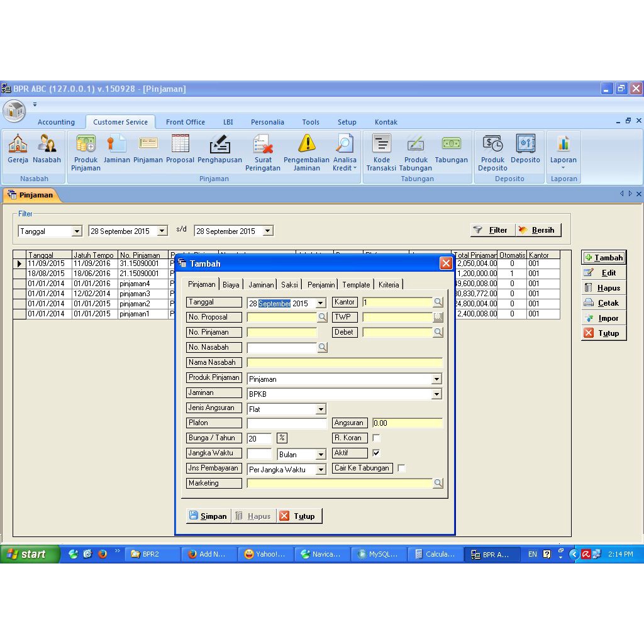The width and height of the screenshot is (644, 644).
Task: Open the Produk Tabungan icon
Action: click(x=416, y=152)
